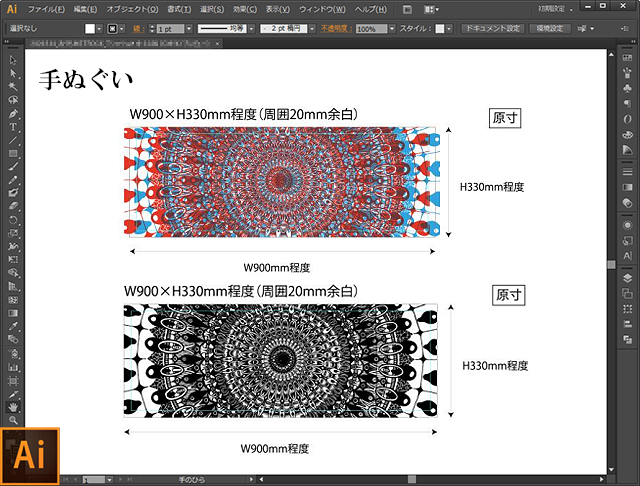This screenshot has height=486, width=640.
Task: Open the Layers panel icon
Action: [x=626, y=277]
